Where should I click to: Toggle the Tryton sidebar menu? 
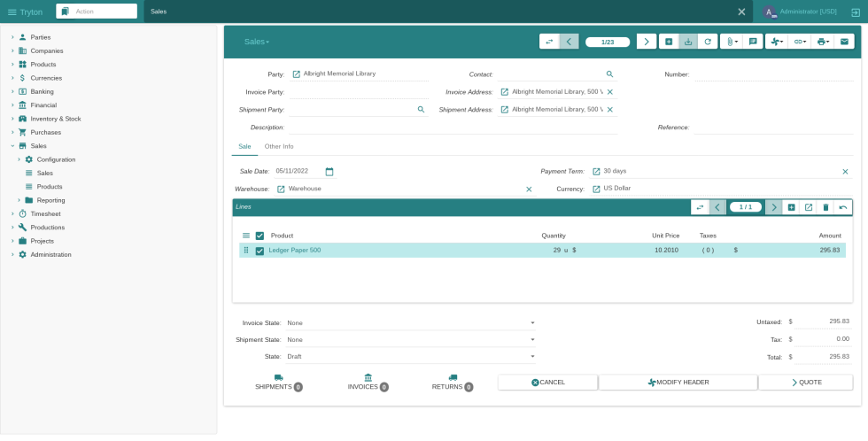coord(12,12)
